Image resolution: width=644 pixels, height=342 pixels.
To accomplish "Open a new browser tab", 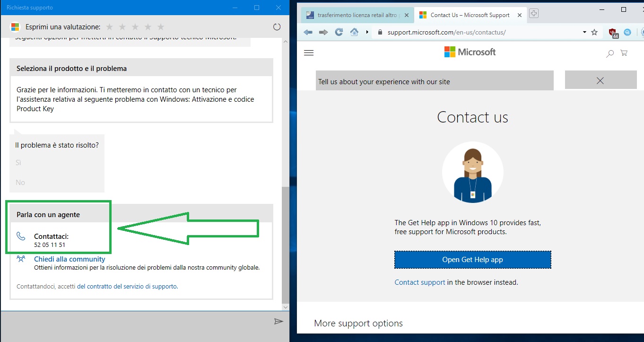I will point(534,13).
